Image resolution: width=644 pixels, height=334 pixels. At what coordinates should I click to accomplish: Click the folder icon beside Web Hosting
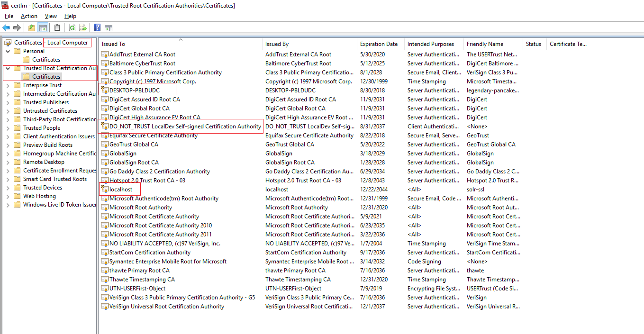17,196
